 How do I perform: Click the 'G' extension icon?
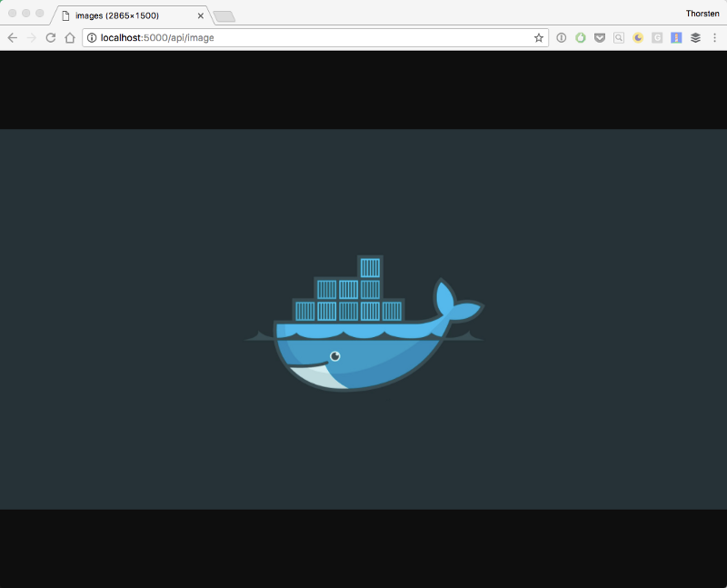(x=656, y=37)
